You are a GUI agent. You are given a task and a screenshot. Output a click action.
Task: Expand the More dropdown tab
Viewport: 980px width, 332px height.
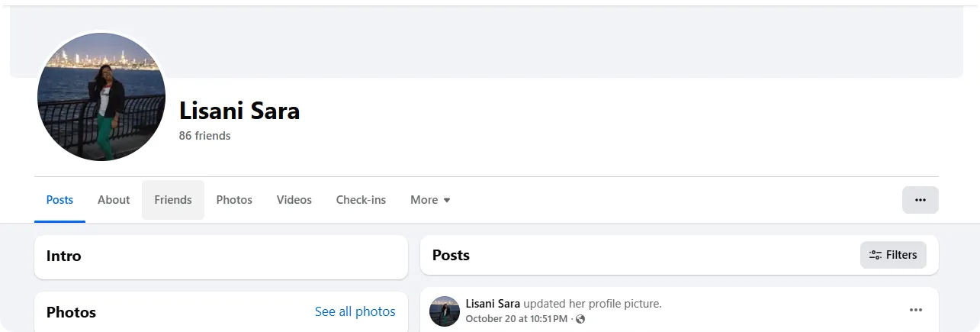point(430,200)
